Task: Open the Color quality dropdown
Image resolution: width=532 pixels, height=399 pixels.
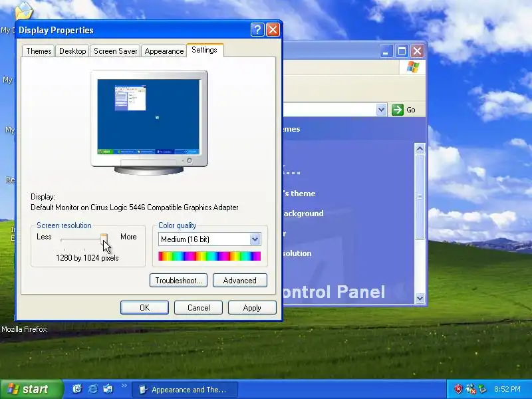Action: tap(255, 239)
